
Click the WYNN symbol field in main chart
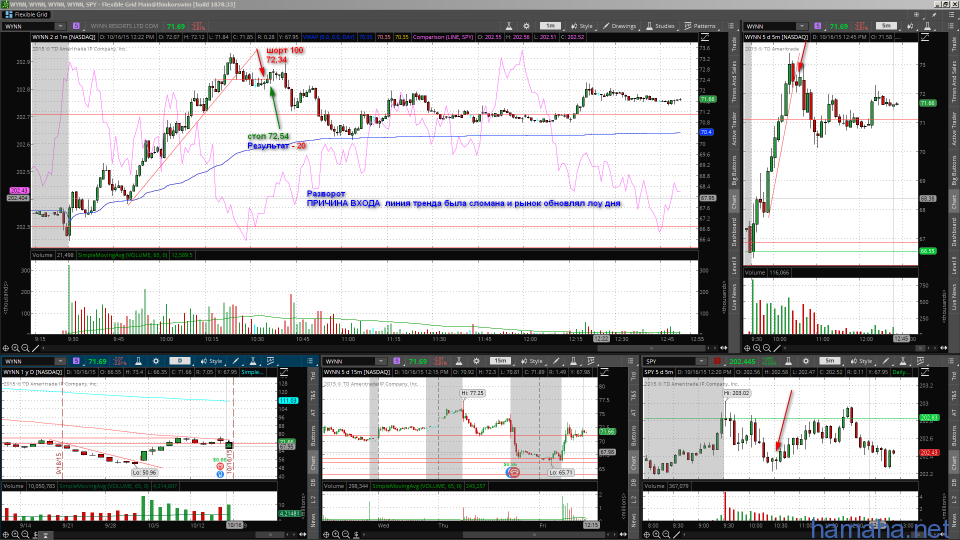point(28,24)
